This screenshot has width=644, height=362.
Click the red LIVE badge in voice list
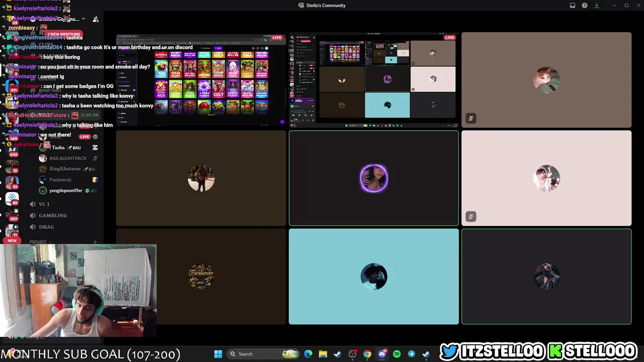[x=85, y=137]
